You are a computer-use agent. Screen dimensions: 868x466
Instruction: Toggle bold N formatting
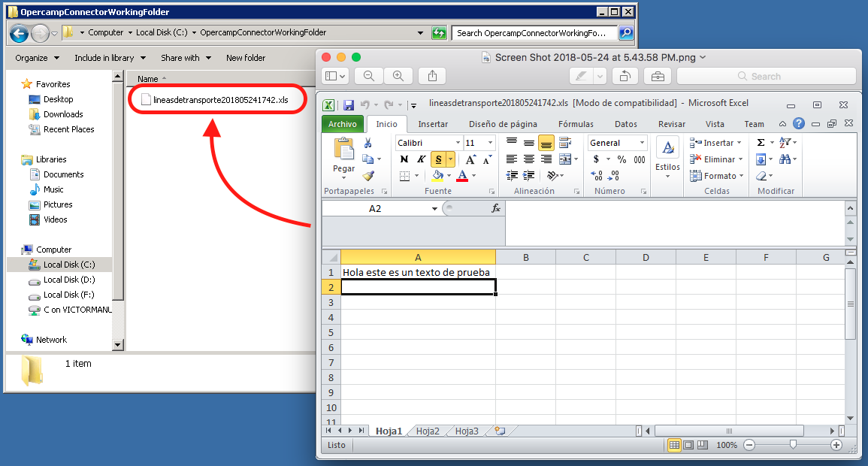click(404, 159)
